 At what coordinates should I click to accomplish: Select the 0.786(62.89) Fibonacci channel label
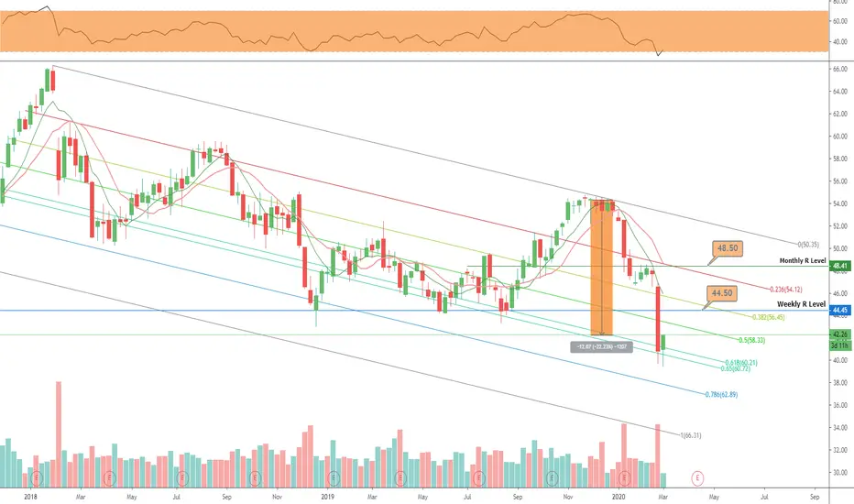(721, 394)
